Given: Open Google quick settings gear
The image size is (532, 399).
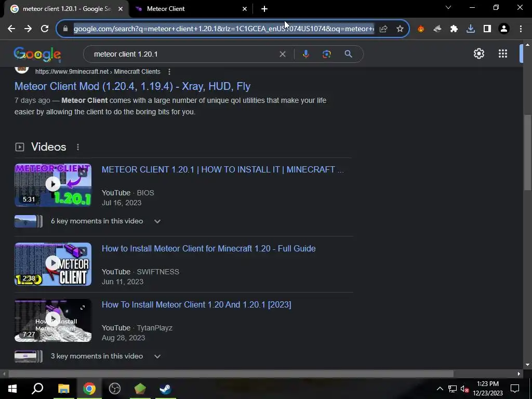Looking at the screenshot, I should point(478,54).
